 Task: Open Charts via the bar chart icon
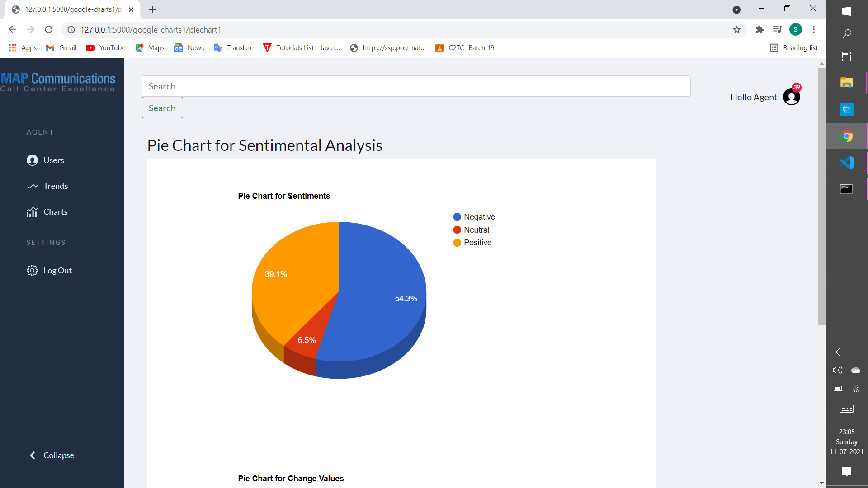point(32,212)
